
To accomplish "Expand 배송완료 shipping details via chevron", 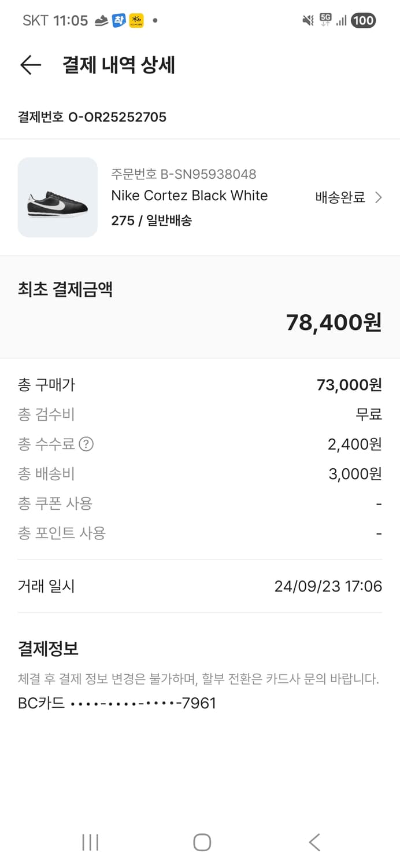I will (x=379, y=197).
